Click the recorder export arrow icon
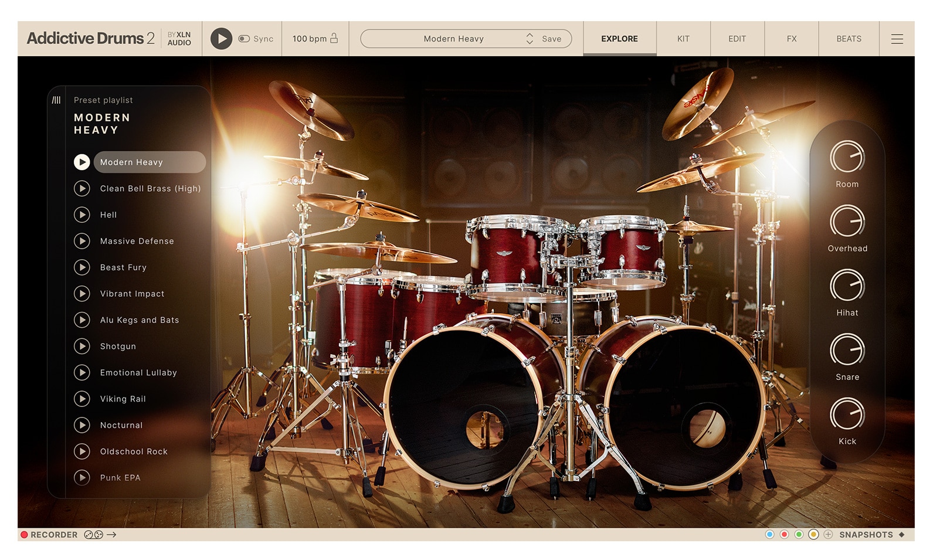Viewport: 950px width, 560px height. point(111,535)
